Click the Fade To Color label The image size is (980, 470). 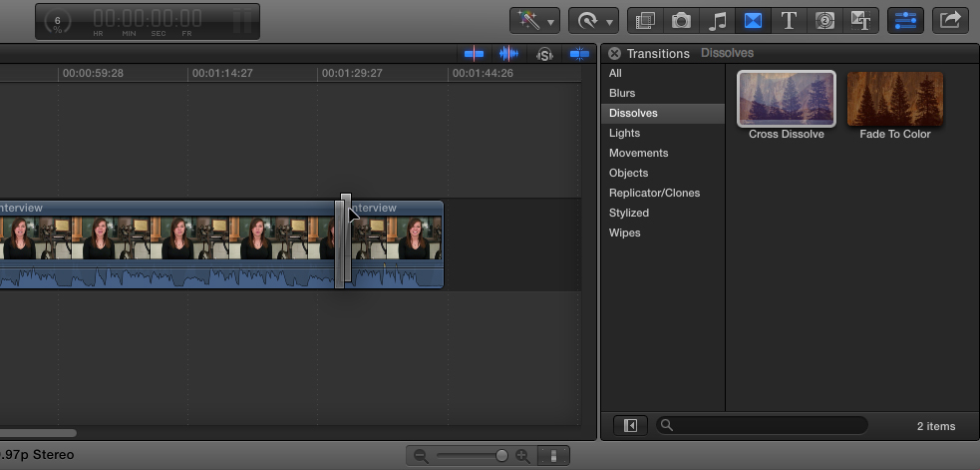pos(895,134)
